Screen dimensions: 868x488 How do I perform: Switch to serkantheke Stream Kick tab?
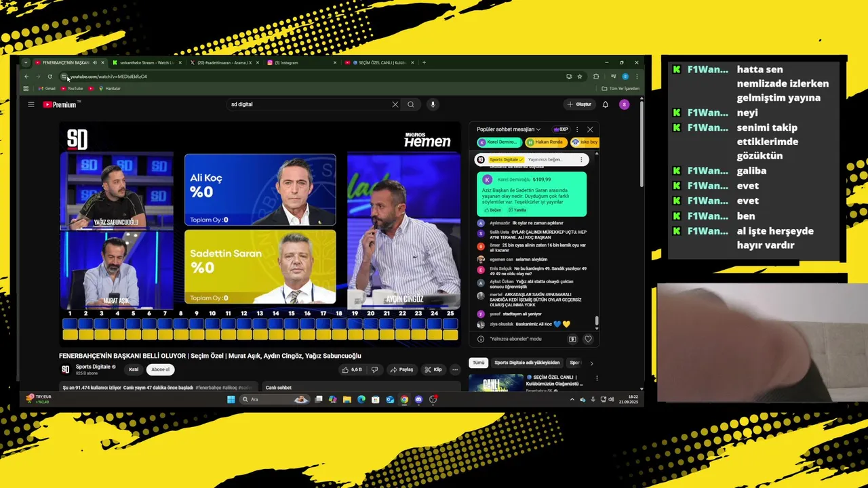(143, 62)
